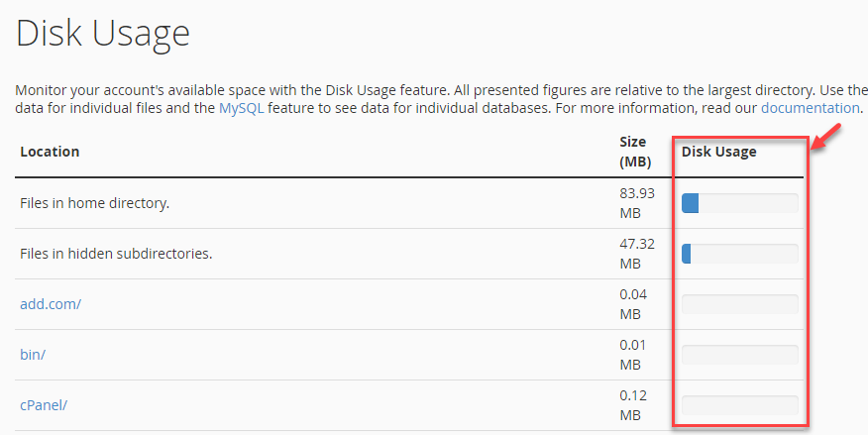The height and width of the screenshot is (435, 868).
Task: Click the hidden subdirectories usage bar
Action: point(739,254)
